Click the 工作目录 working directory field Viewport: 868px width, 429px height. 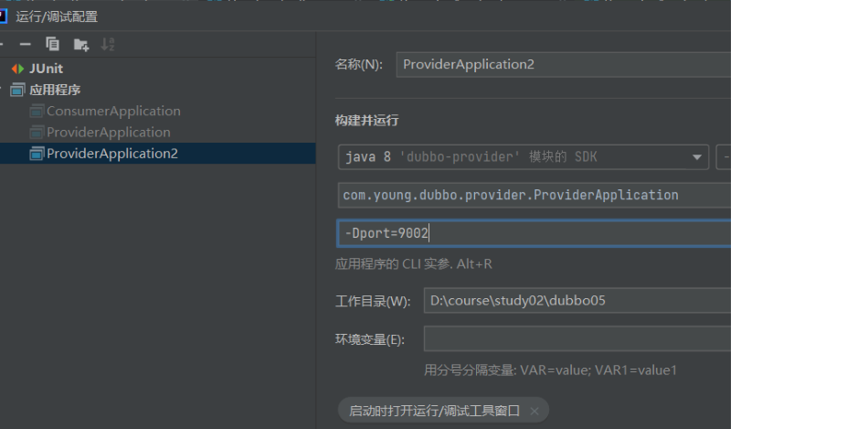click(x=576, y=301)
